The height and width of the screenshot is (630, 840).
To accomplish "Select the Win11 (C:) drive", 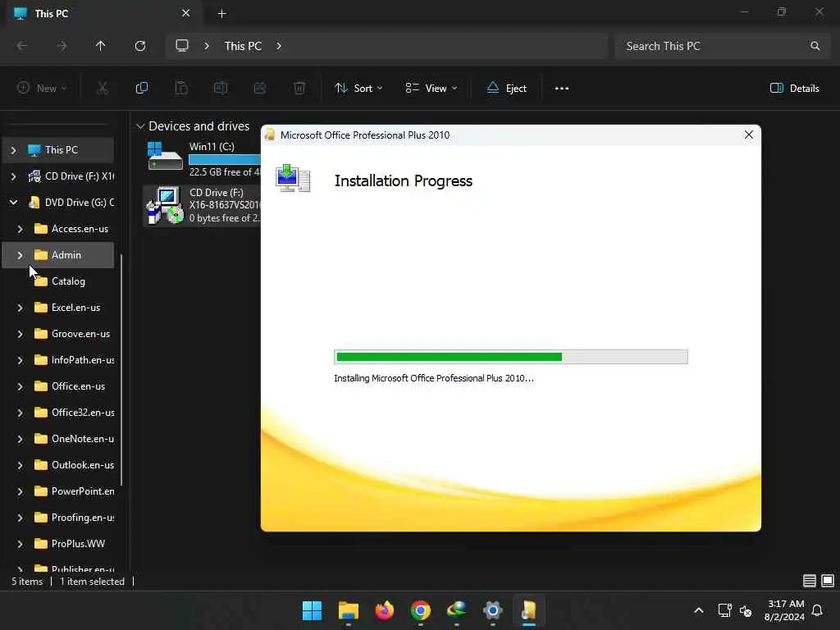I will pyautogui.click(x=203, y=159).
